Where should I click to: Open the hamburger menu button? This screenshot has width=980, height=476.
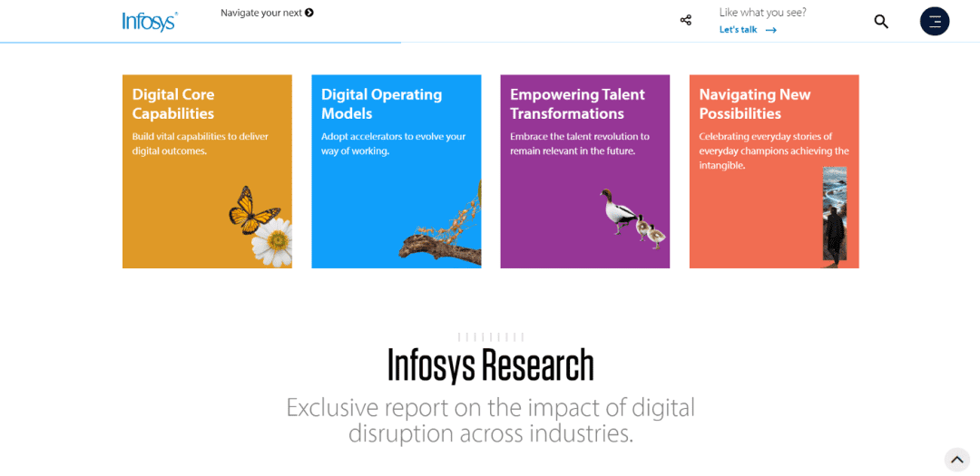pos(935,21)
